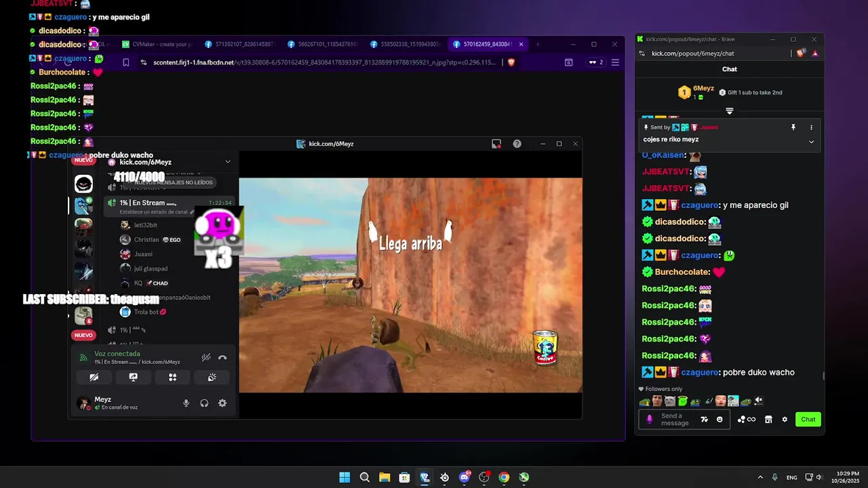Unpin message via pin icon in Kick chat

793,127
